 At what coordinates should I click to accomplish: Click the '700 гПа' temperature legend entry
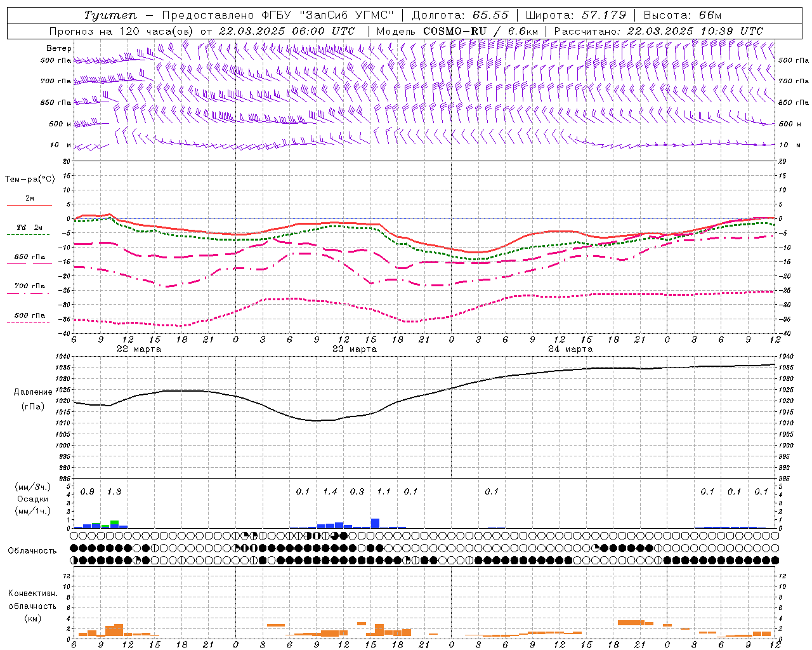click(30, 286)
